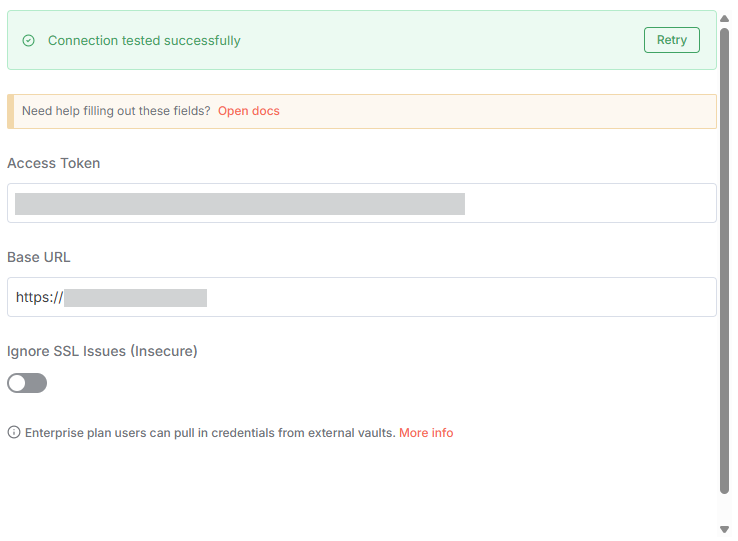The height and width of the screenshot is (541, 738).
Task: Follow the More info link
Action: (426, 433)
